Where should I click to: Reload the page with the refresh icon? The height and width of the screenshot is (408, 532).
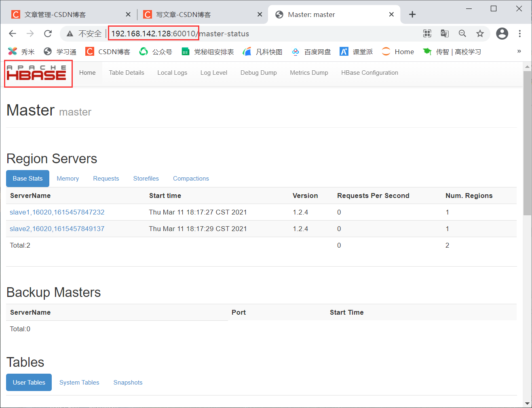tap(48, 34)
